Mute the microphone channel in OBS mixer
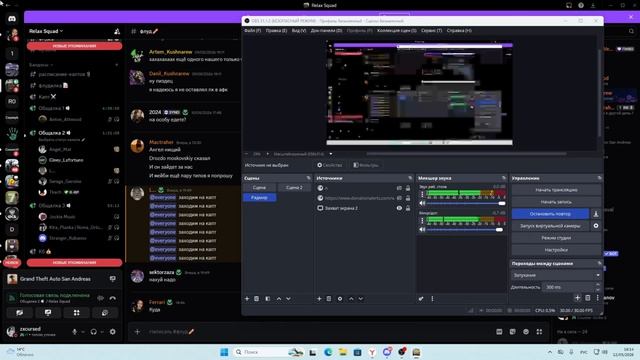 (422, 229)
